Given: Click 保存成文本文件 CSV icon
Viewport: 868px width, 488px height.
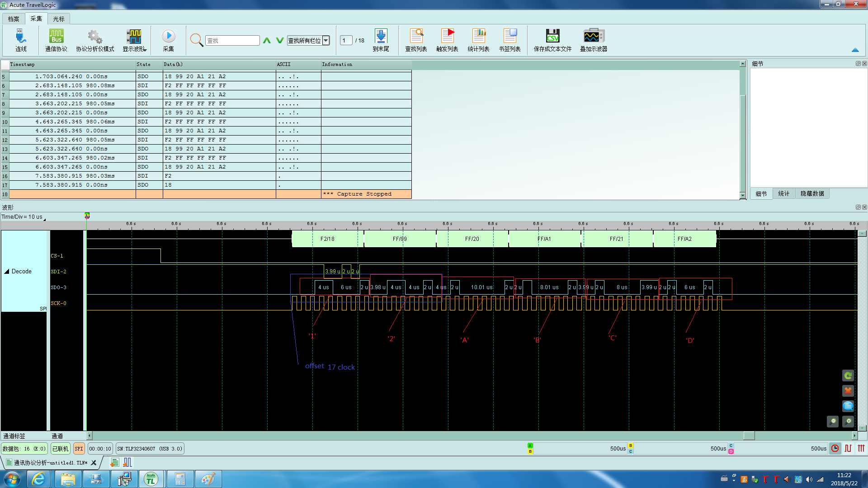Looking at the screenshot, I should 552,36.
